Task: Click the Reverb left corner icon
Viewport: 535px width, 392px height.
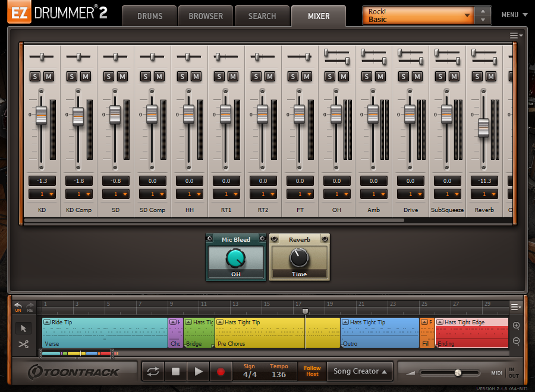Action: [273, 239]
